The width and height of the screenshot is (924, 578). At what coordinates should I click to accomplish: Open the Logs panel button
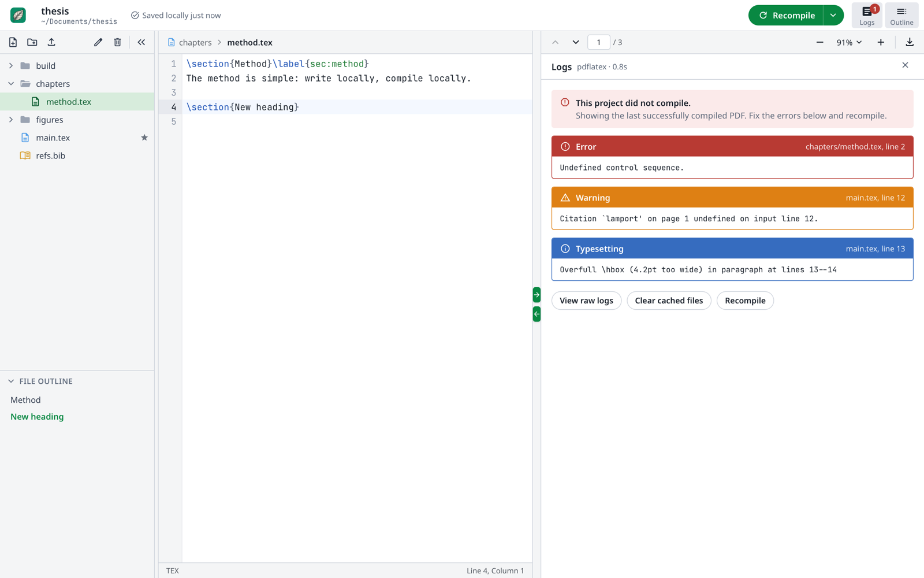pyautogui.click(x=867, y=16)
